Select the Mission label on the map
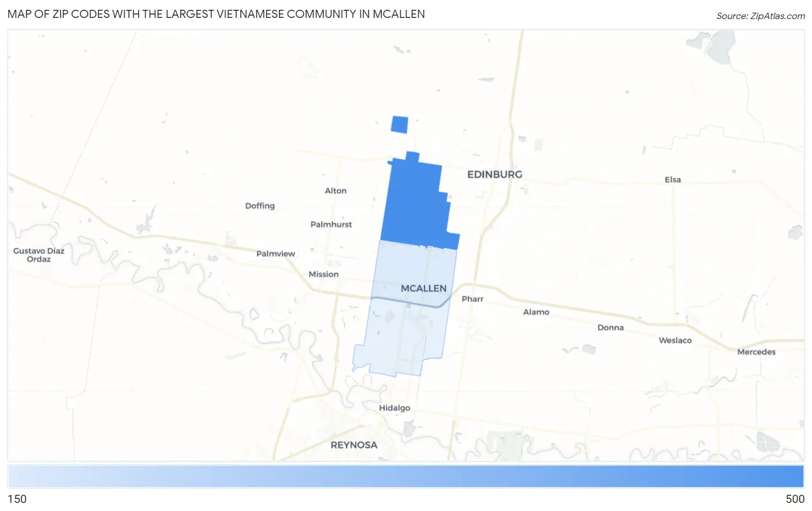 coord(323,274)
